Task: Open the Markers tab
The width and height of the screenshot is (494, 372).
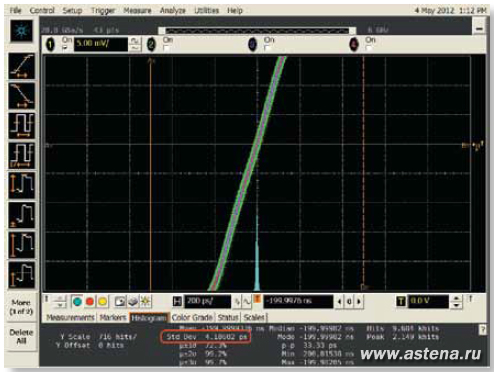Action: [113, 318]
